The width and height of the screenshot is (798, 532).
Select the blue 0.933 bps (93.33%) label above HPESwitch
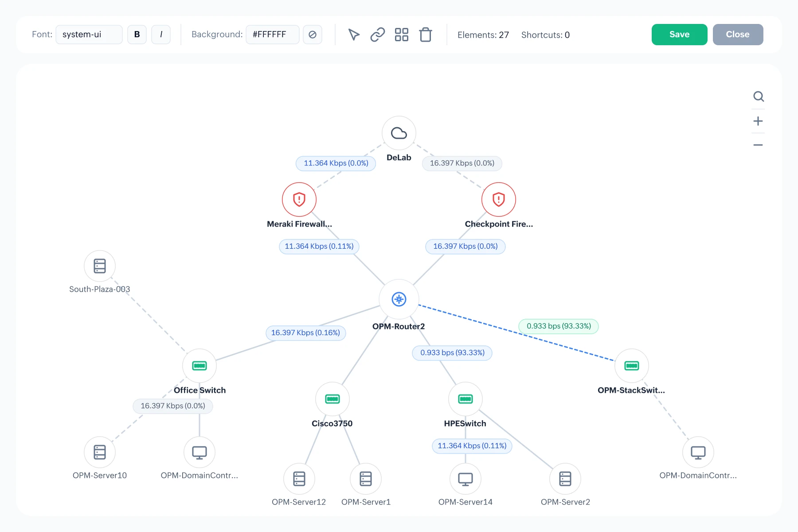pos(452,353)
